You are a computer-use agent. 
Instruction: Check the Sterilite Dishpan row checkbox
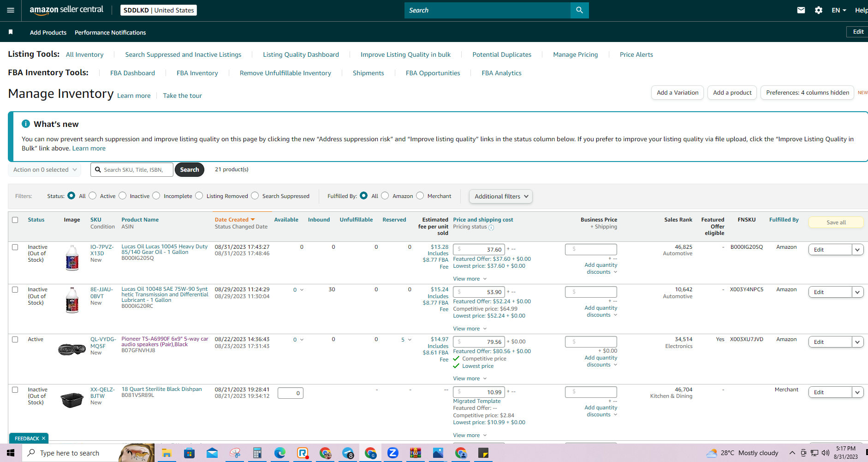click(x=15, y=390)
